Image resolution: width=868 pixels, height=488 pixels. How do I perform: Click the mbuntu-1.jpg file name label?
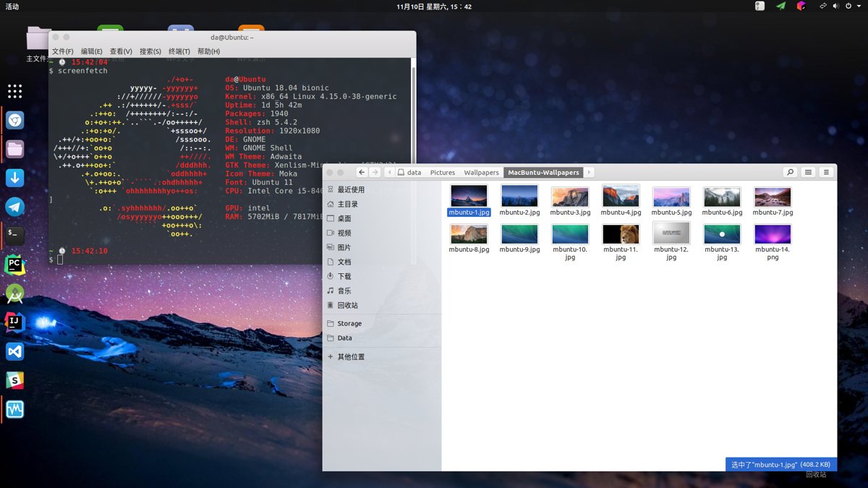pos(469,213)
